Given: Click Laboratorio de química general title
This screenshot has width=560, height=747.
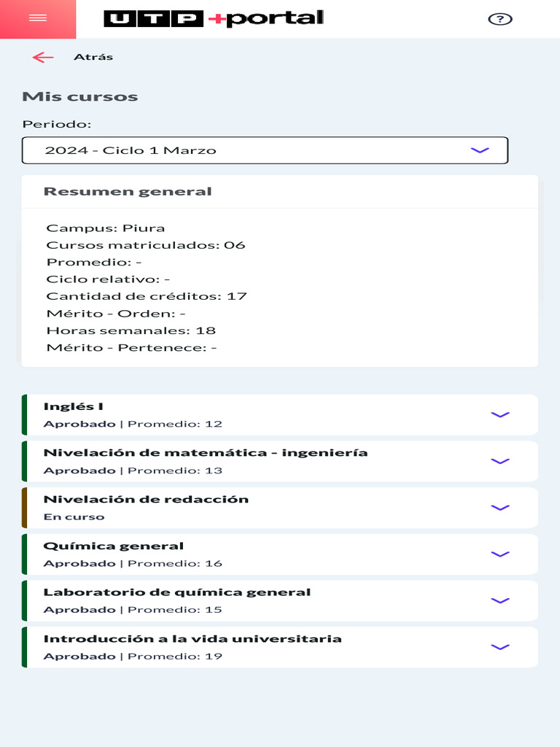Looking at the screenshot, I should [177, 592].
